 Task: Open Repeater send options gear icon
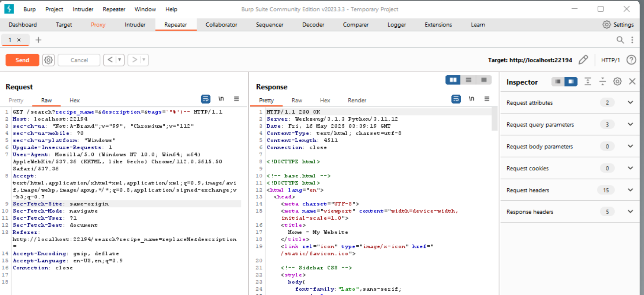click(48, 60)
